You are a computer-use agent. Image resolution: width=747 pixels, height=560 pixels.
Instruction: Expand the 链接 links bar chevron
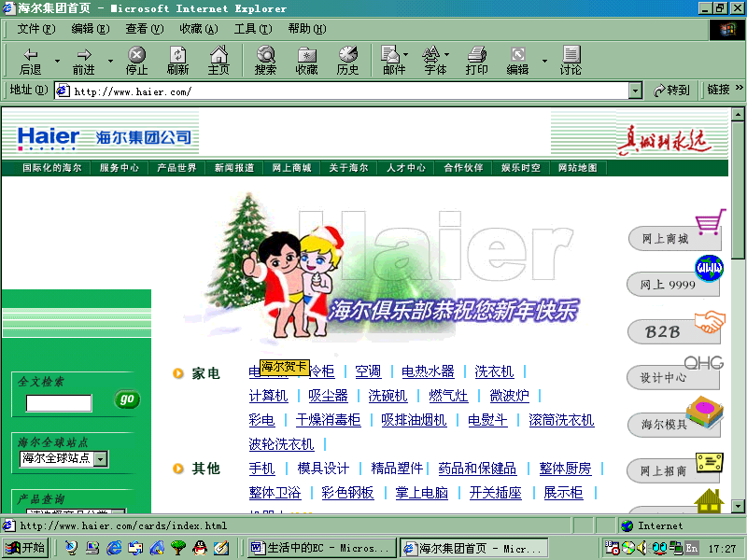[x=739, y=88]
